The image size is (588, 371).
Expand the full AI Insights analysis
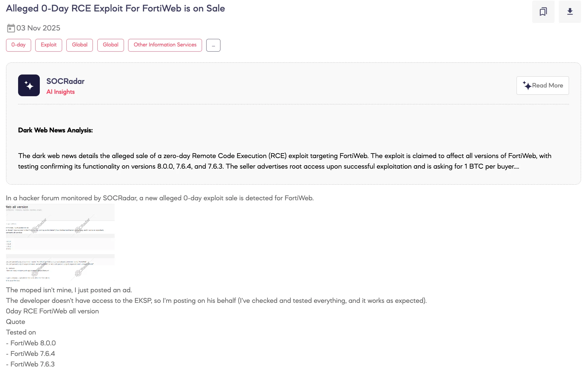tap(542, 85)
